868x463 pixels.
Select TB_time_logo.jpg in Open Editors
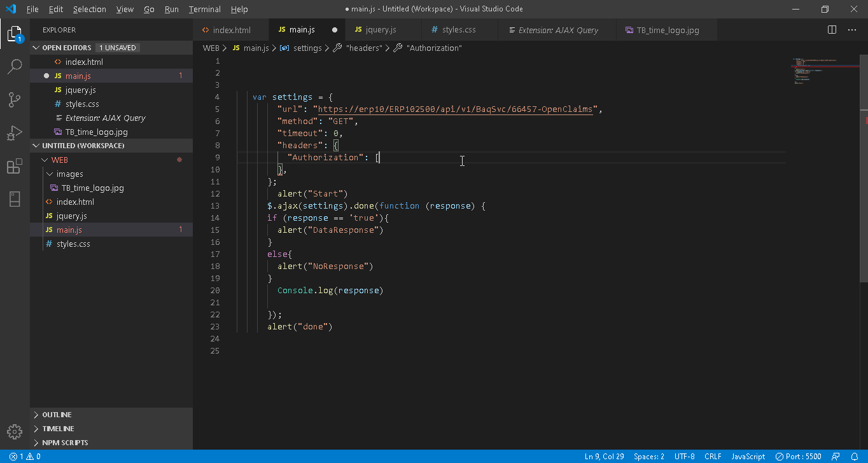(111, 132)
